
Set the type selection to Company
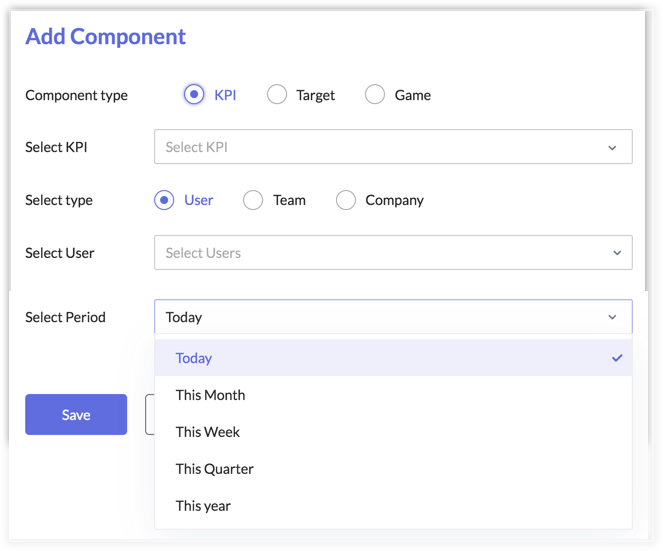click(346, 200)
